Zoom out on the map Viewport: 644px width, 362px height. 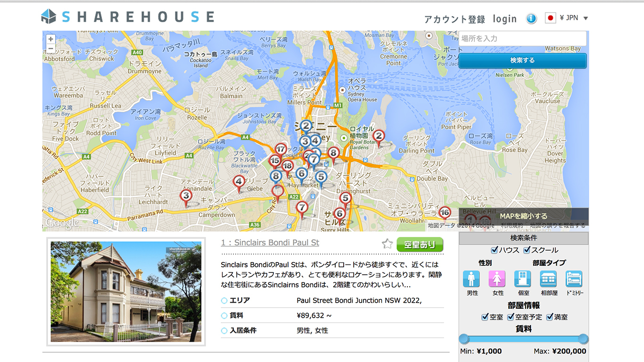point(50,49)
